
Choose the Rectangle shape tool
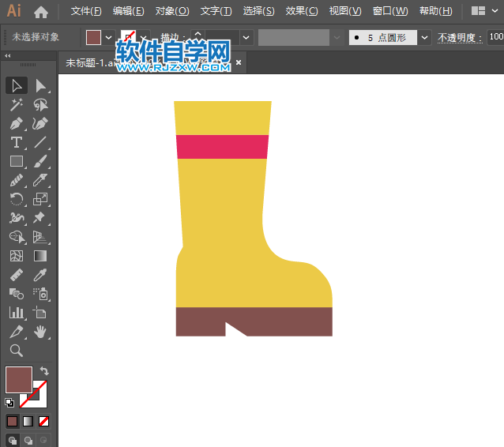click(17, 161)
